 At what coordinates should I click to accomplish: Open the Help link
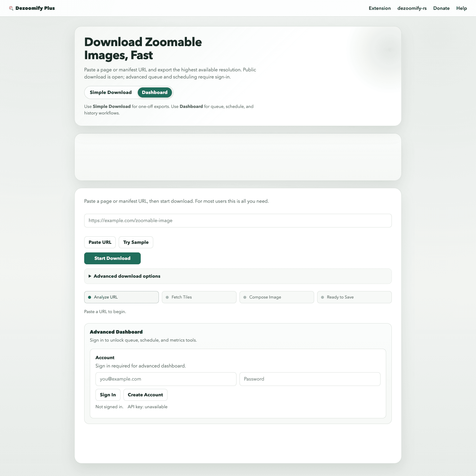(461, 8)
